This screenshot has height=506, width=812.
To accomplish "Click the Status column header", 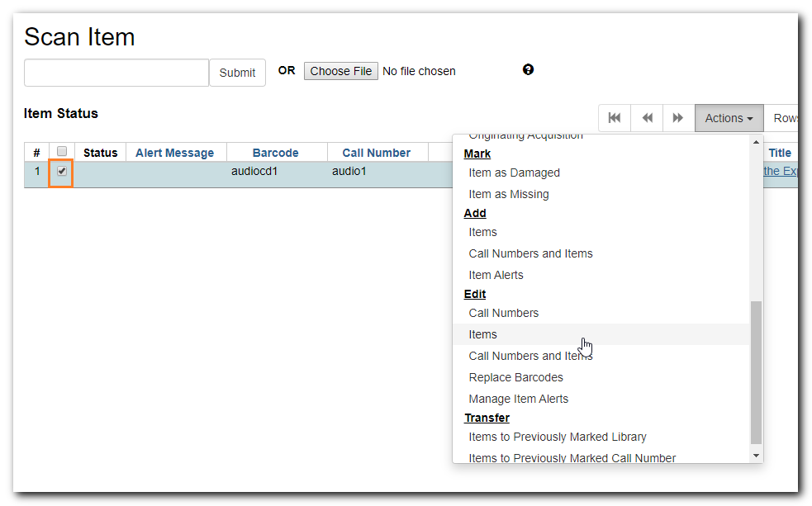I will pos(101,153).
